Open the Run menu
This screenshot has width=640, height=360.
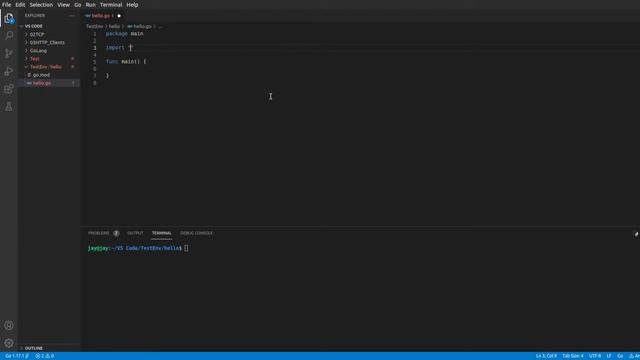tap(91, 5)
